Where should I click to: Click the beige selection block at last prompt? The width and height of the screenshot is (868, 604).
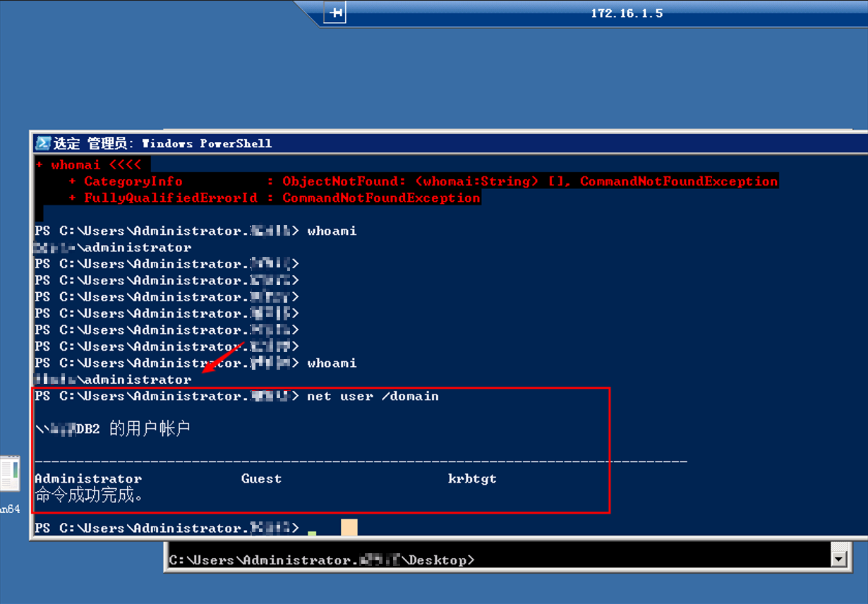pyautogui.click(x=349, y=527)
